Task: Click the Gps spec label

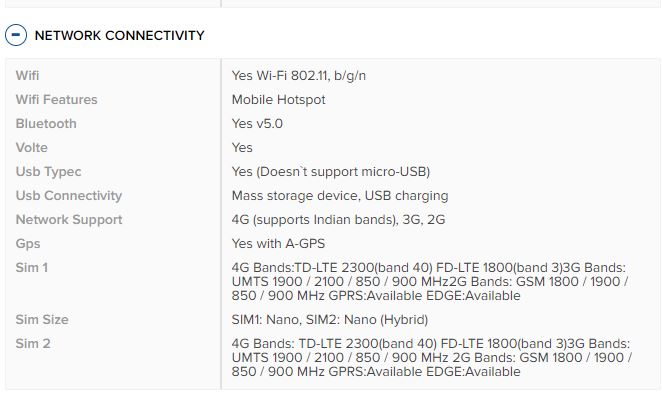Action: 28,244
